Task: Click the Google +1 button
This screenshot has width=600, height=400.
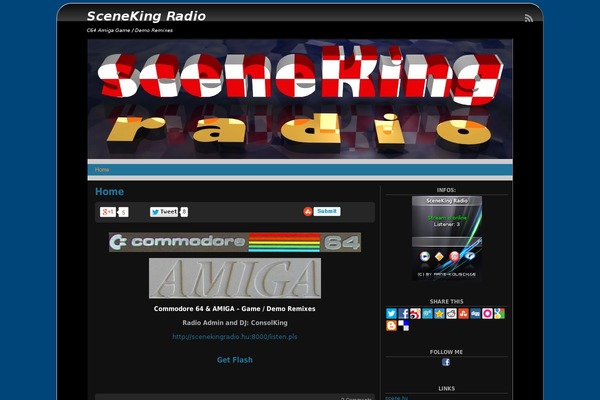Action: tap(108, 212)
